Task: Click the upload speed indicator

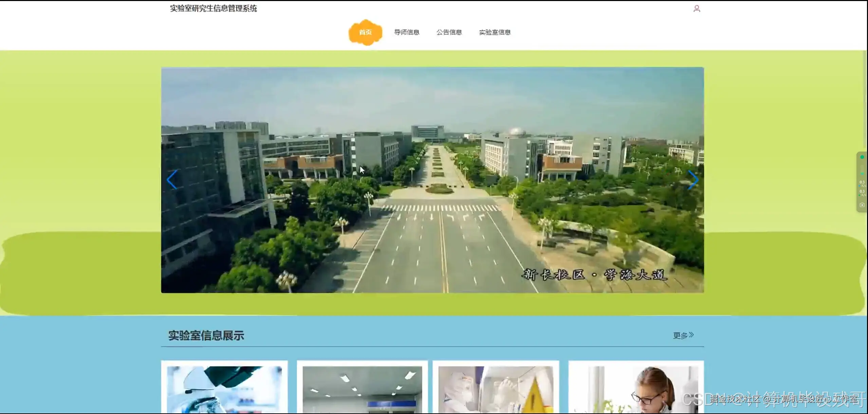Action: 862,183
